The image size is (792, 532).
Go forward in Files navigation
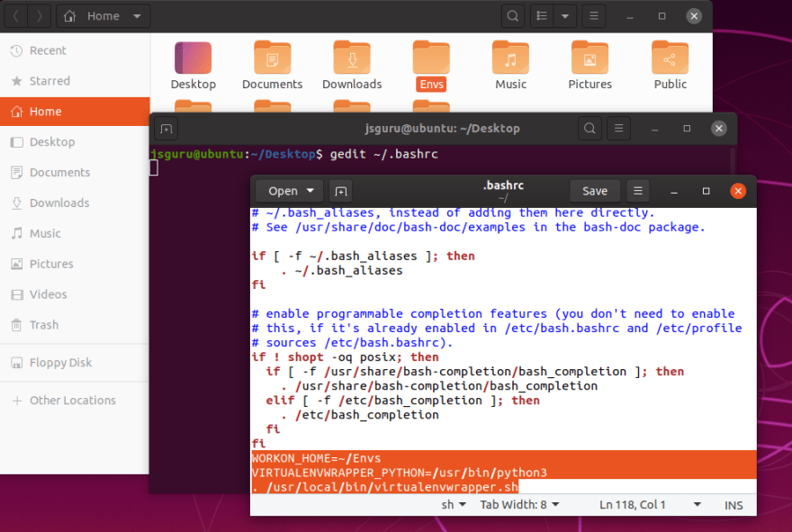(39, 16)
